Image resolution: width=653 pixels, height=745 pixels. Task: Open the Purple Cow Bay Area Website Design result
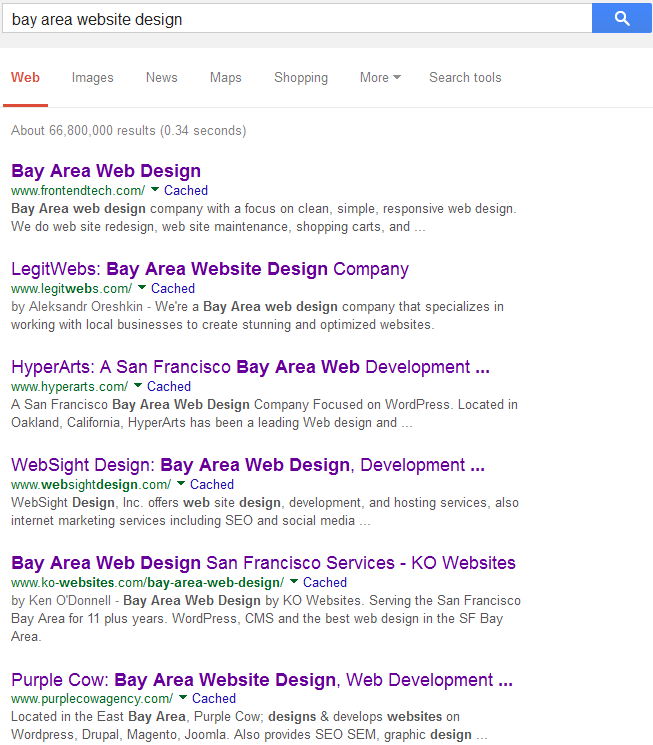point(262,680)
